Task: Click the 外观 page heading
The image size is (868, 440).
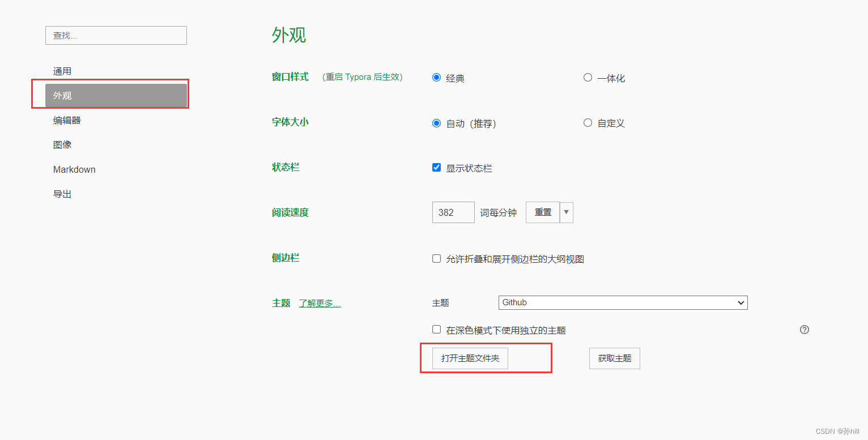Action: (289, 35)
